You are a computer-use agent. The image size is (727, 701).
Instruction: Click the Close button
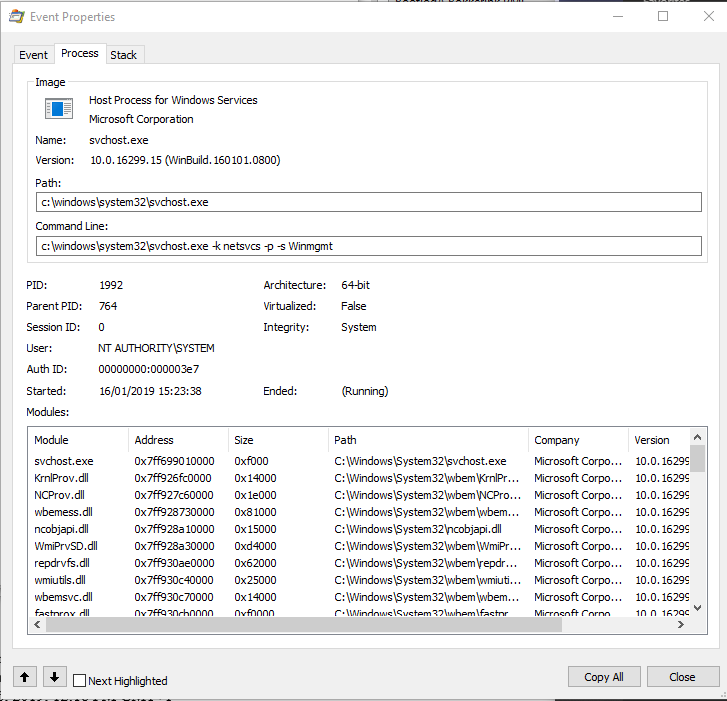click(682, 677)
